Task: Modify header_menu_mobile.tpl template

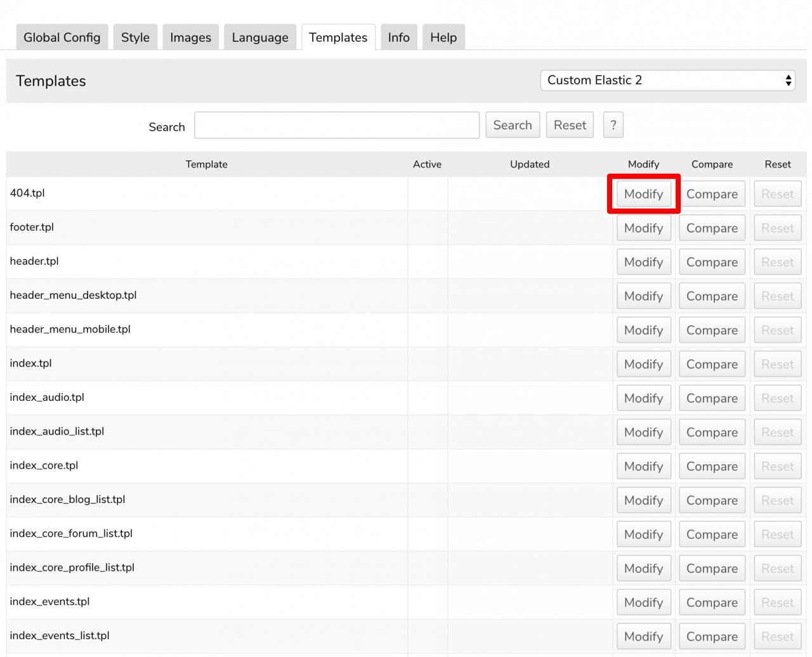Action: click(x=643, y=330)
